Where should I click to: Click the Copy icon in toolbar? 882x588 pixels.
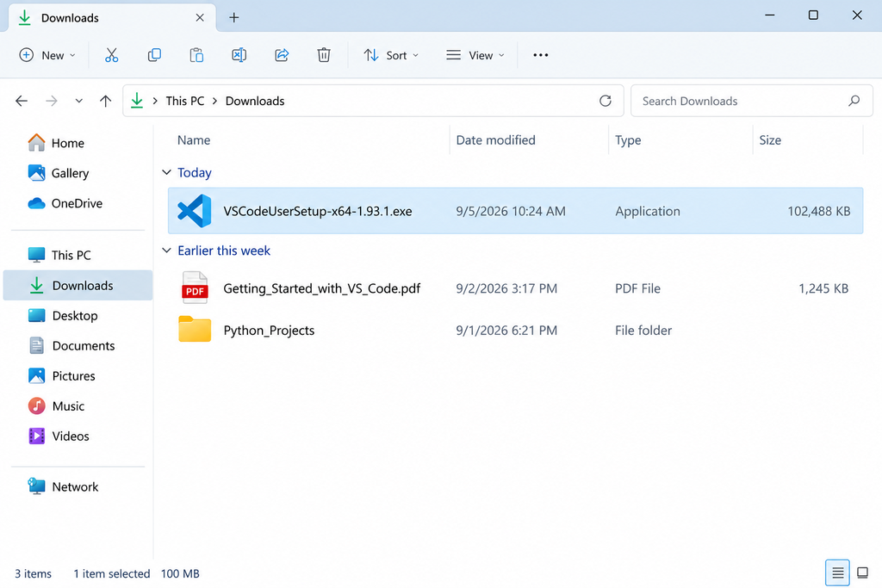pos(154,55)
